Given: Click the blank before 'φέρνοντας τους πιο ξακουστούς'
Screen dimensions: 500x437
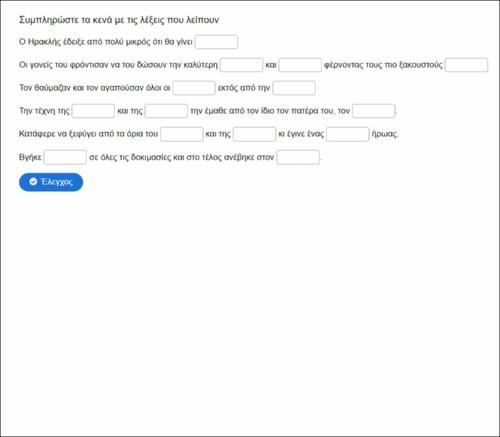Looking at the screenshot, I should click(x=300, y=65).
